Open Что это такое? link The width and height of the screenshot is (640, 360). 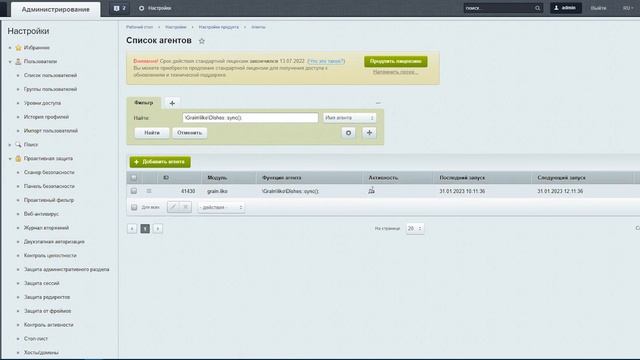coord(326,61)
